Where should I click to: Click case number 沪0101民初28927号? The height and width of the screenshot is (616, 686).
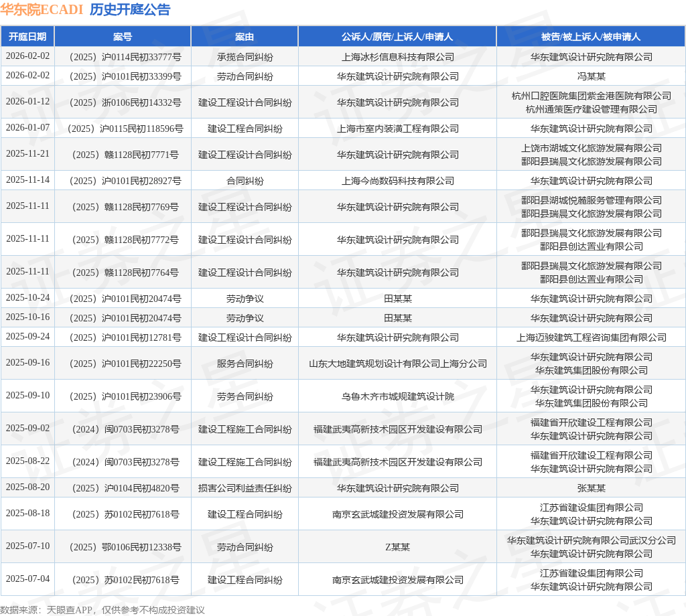[x=125, y=181]
